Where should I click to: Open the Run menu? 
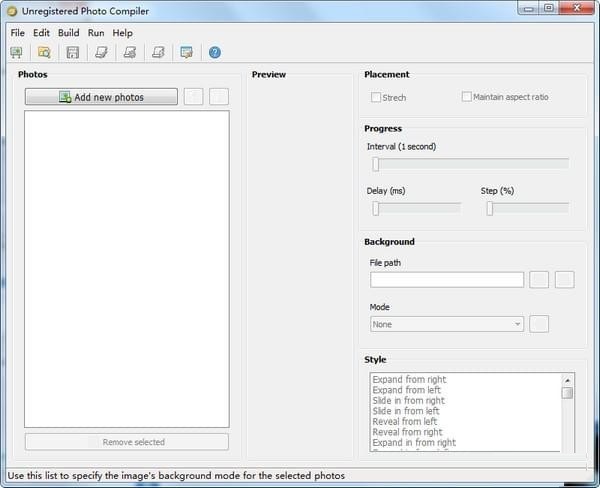click(x=96, y=33)
